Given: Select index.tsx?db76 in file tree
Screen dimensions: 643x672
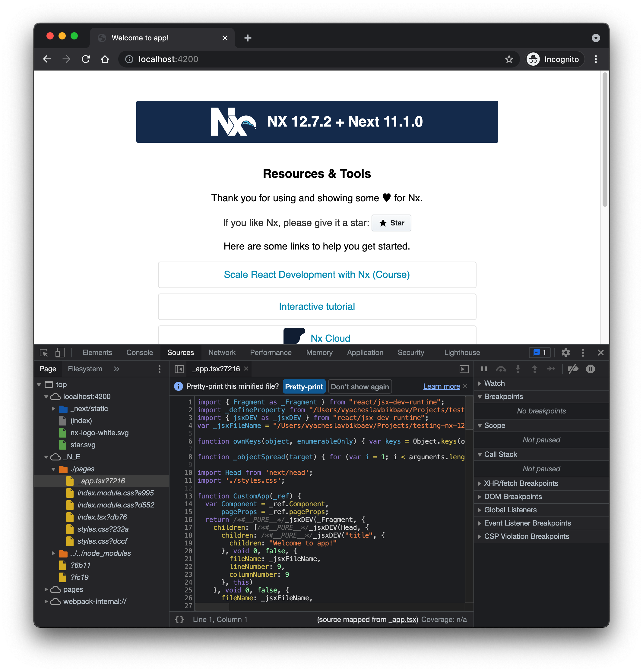Looking at the screenshot, I should coord(102,517).
